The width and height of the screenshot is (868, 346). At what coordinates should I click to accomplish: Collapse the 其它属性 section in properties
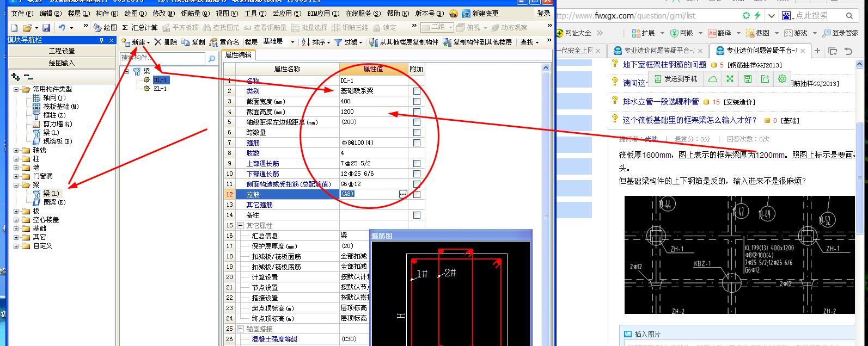(240, 225)
